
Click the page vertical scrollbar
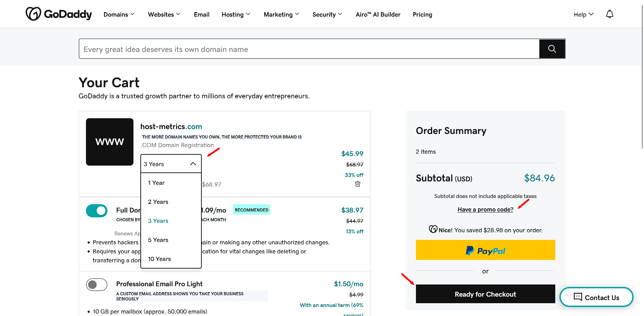click(642, 76)
